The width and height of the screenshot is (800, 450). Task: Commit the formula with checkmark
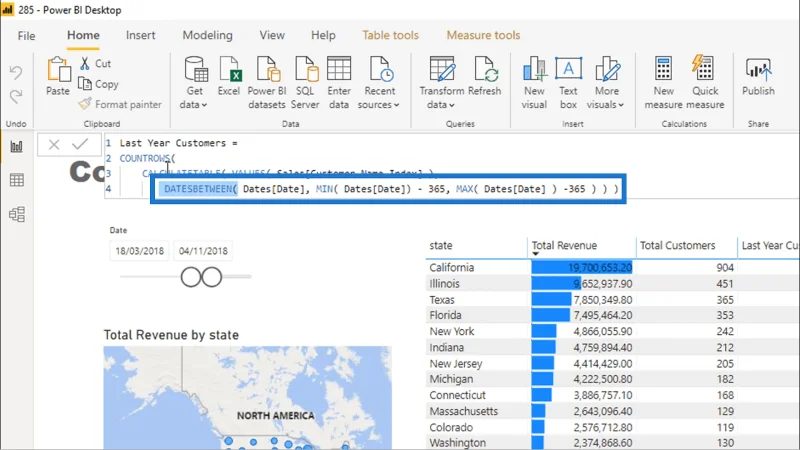pos(80,144)
